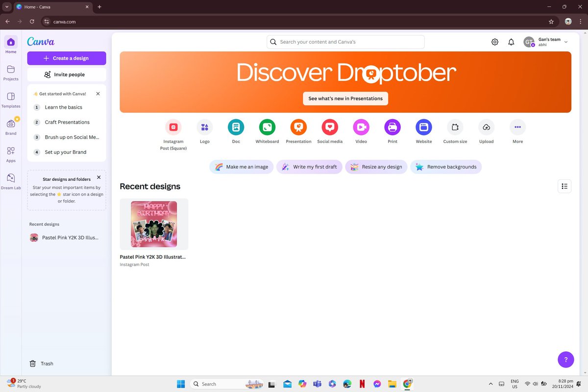Viewport: 588px width, 392px height.
Task: Open the Trash folder
Action: 42,364
